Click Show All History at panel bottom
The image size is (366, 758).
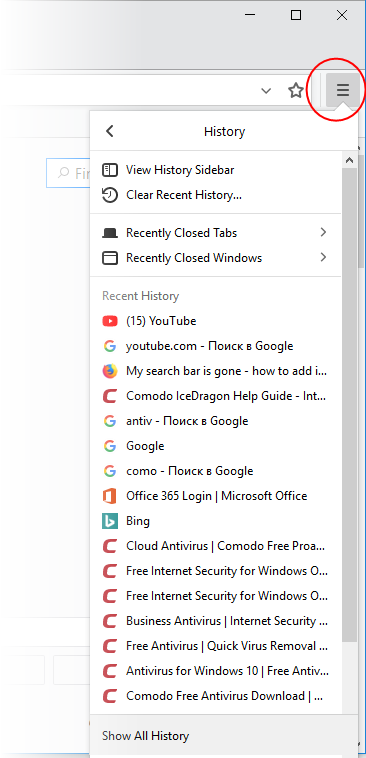click(146, 736)
